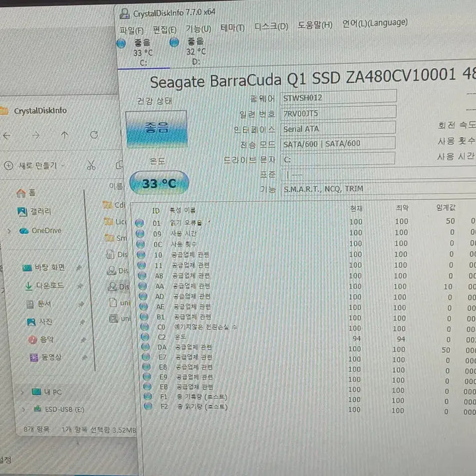
Task: Open the 기능(U) menu
Action: tap(198, 29)
